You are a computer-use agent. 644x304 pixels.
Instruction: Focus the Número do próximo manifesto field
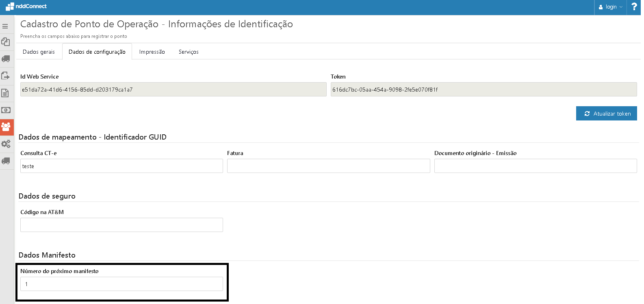121,284
